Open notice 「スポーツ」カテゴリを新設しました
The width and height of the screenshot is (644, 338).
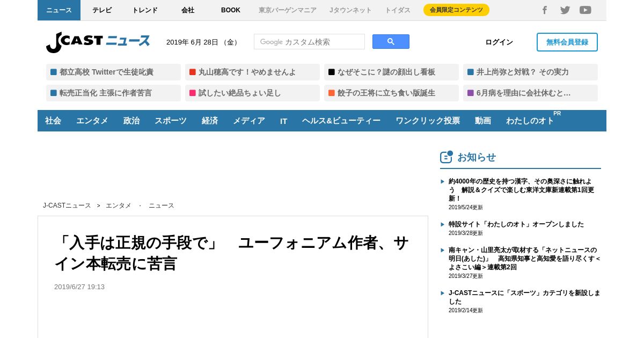coord(524,297)
